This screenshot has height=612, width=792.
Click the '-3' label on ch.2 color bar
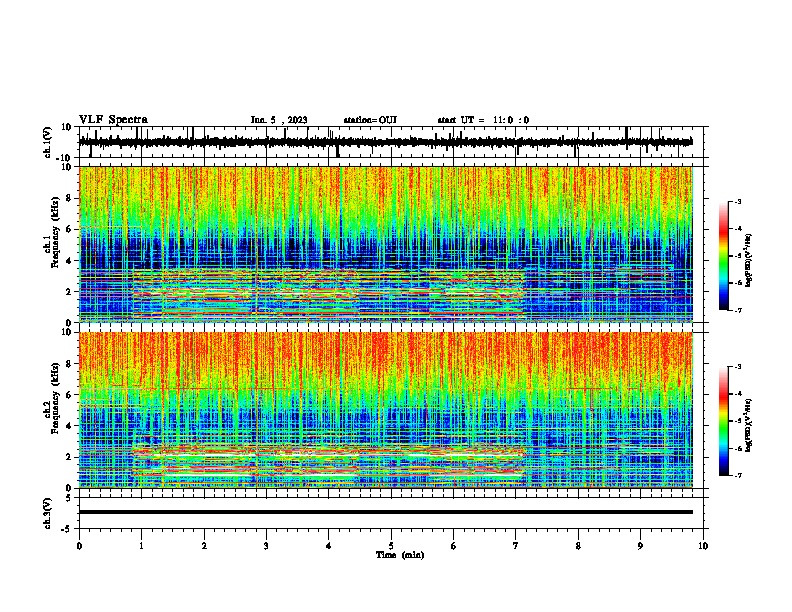pos(737,367)
